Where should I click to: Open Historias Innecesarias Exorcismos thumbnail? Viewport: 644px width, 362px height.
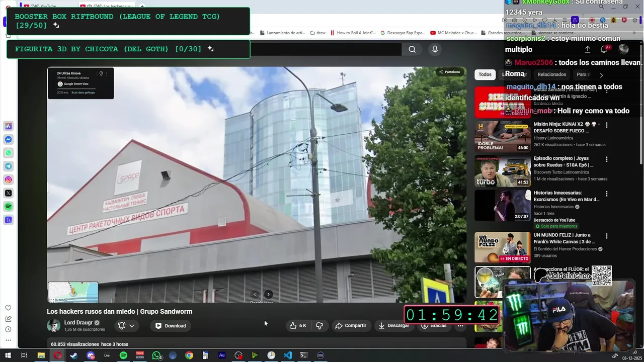[503, 205]
